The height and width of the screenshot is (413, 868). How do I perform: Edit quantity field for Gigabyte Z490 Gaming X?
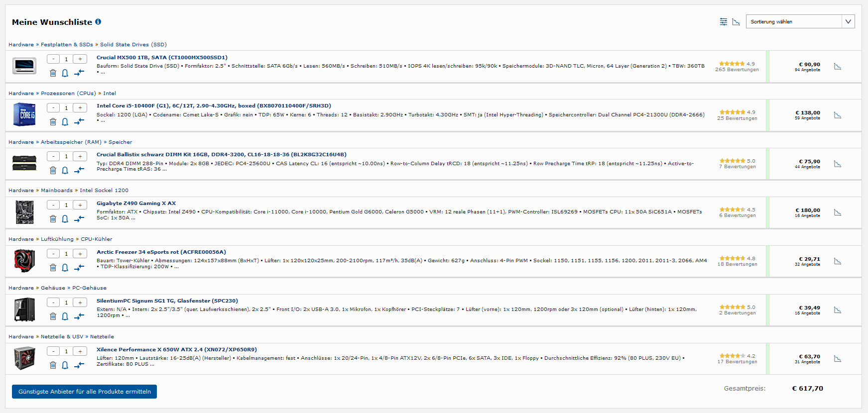[x=66, y=205]
